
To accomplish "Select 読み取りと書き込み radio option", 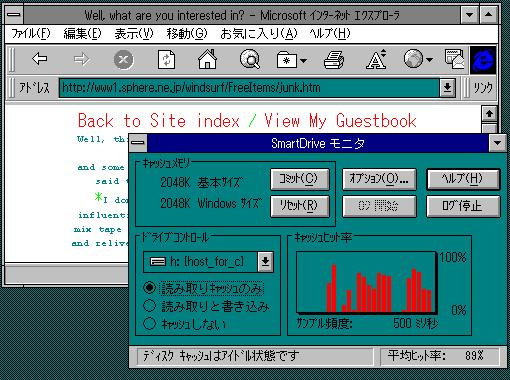I will 149,306.
